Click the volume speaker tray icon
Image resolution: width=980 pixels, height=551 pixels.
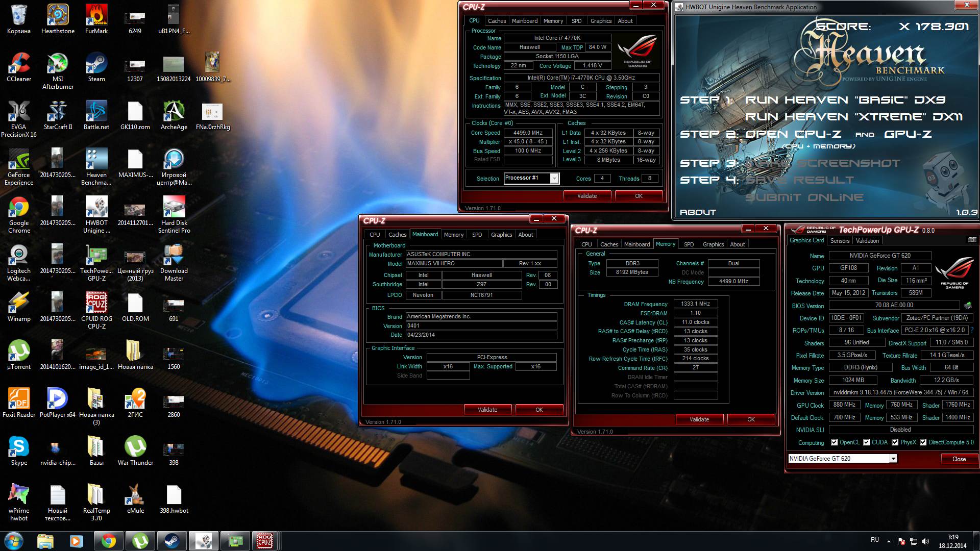tap(926, 541)
